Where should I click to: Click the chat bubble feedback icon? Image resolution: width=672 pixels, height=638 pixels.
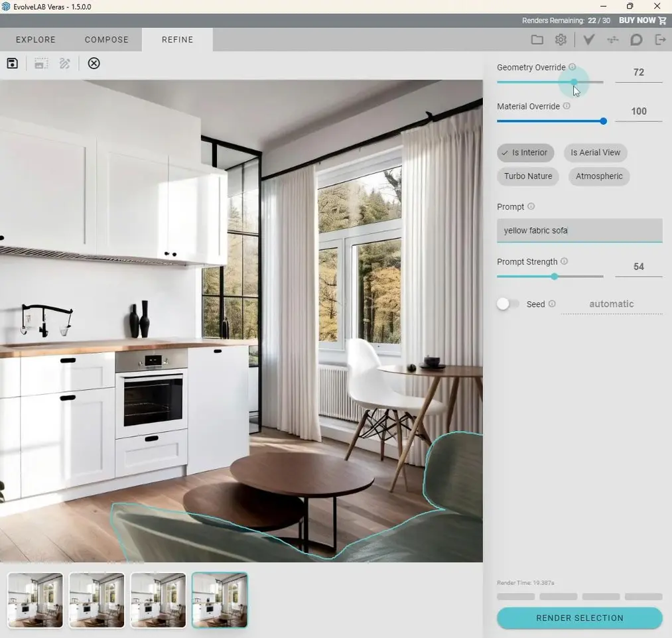tap(636, 40)
